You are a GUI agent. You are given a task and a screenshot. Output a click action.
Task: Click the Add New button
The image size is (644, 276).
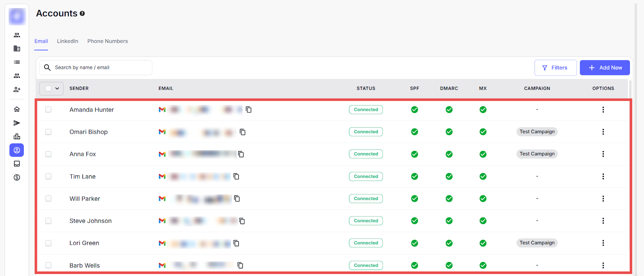point(605,68)
